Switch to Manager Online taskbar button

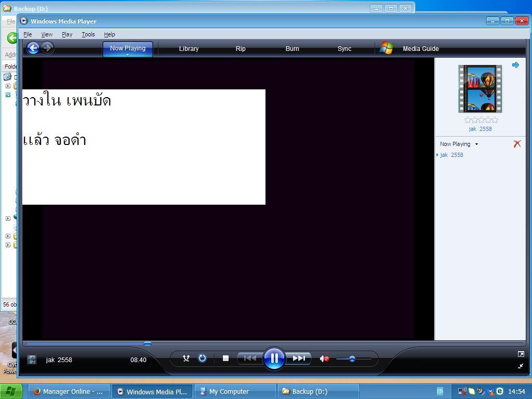tap(69, 392)
